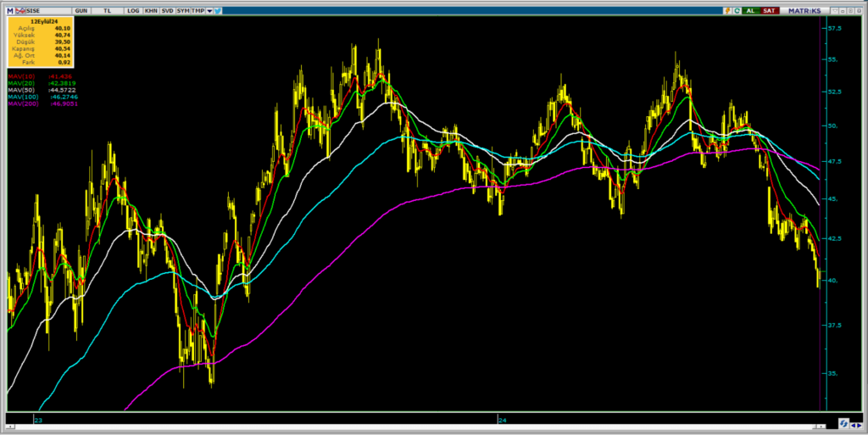Click the SYM toolbar item
The image size is (868, 435).
point(182,10)
